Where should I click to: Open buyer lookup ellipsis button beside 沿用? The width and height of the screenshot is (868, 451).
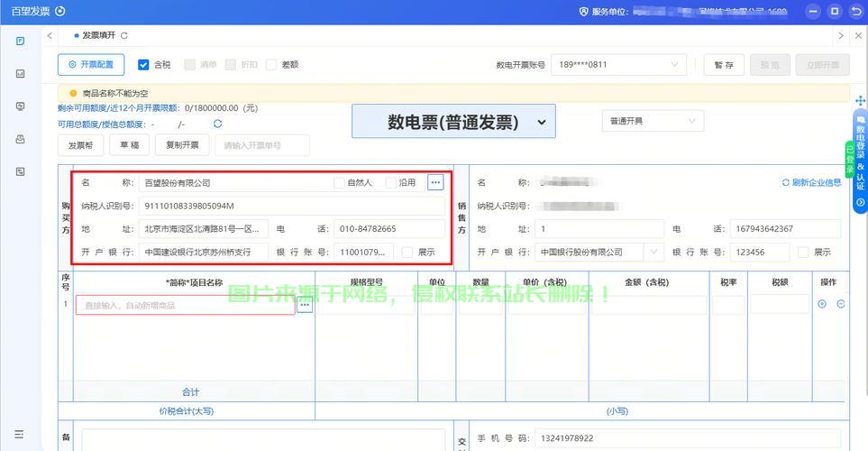coord(435,182)
